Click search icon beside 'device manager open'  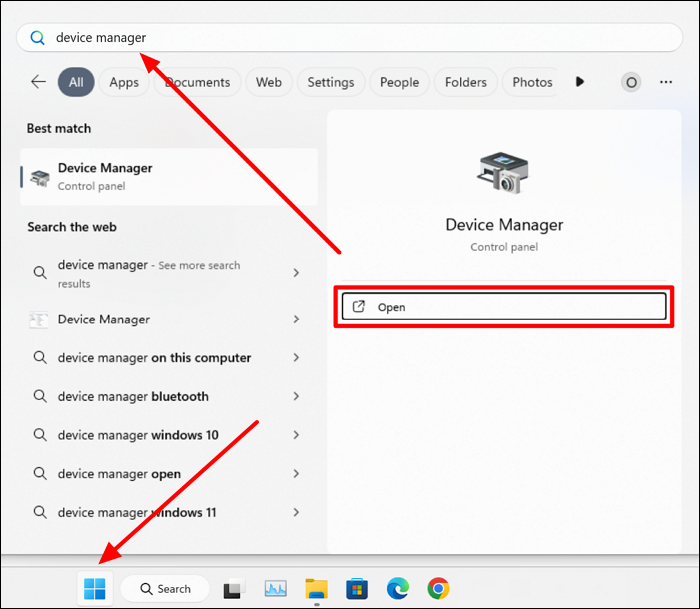point(40,473)
